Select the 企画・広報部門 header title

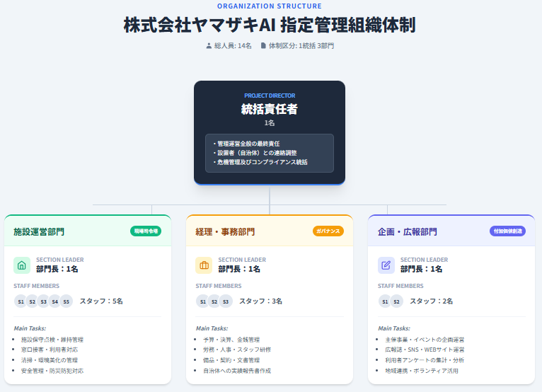pyautogui.click(x=408, y=232)
